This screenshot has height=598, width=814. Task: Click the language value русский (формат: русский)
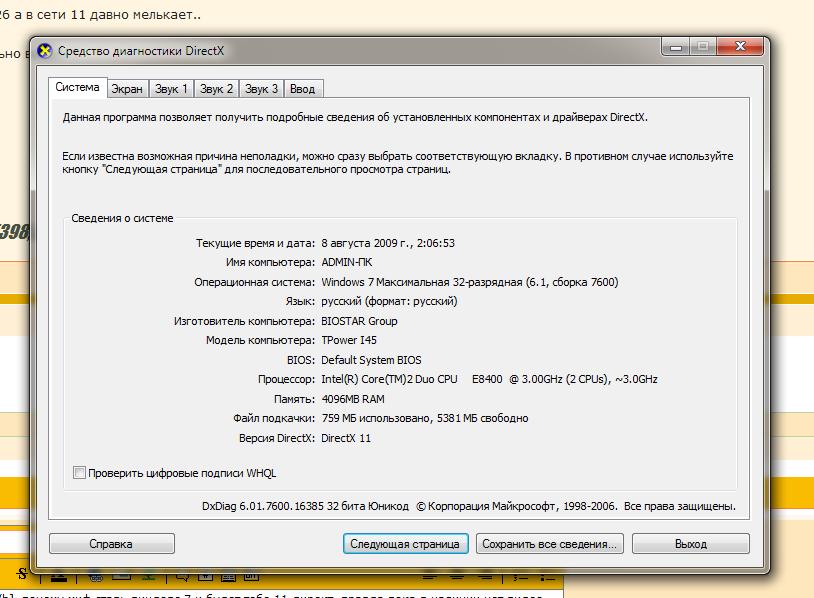pyautogui.click(x=389, y=301)
